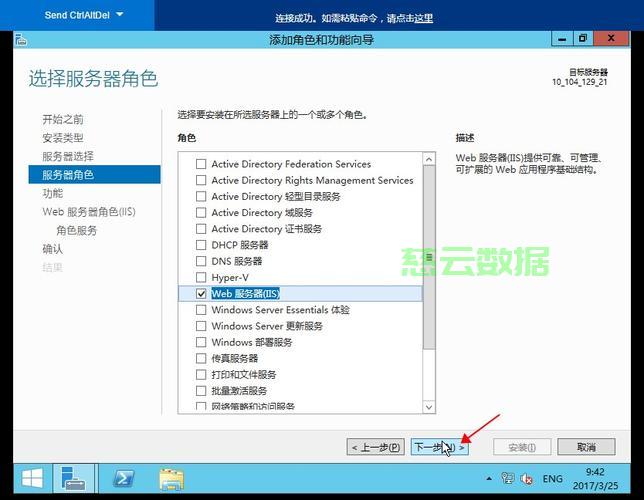Click 取消 cancel button
Screen dimensions: 644x500
tap(586, 447)
